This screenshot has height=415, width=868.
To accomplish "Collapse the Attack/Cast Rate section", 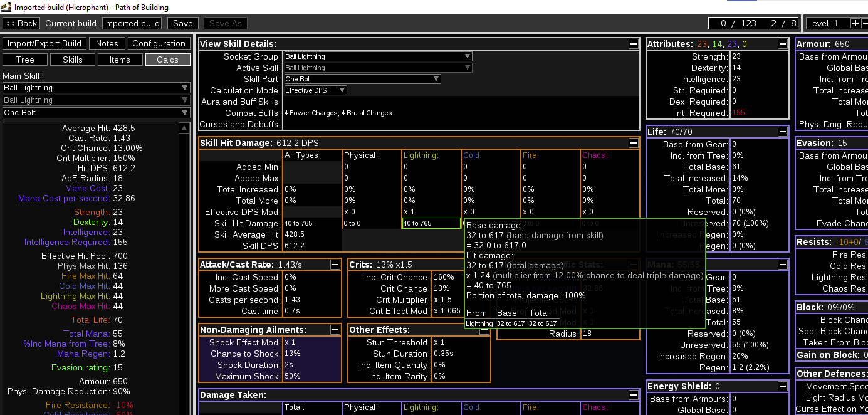I will click(335, 265).
